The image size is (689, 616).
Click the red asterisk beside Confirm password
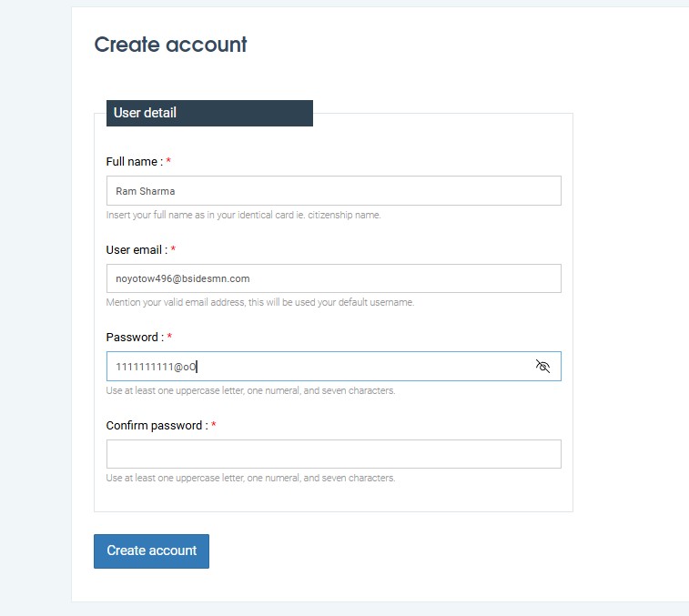click(213, 425)
